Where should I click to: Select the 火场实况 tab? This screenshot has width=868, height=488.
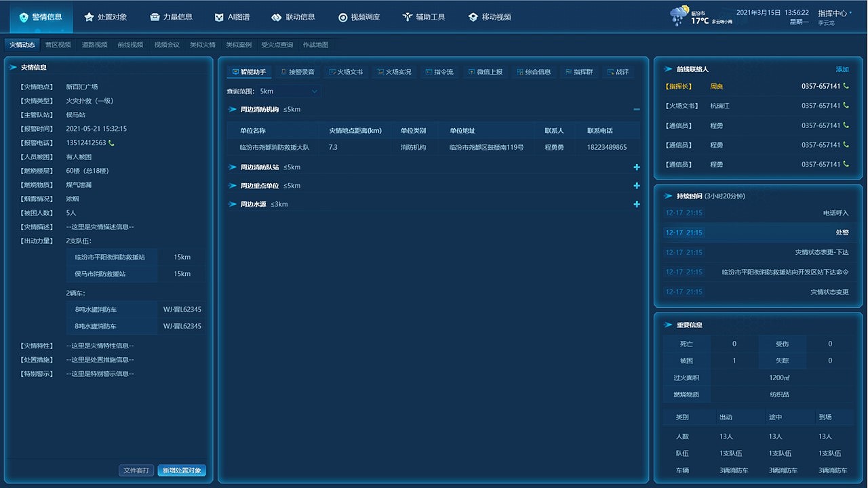click(x=395, y=72)
